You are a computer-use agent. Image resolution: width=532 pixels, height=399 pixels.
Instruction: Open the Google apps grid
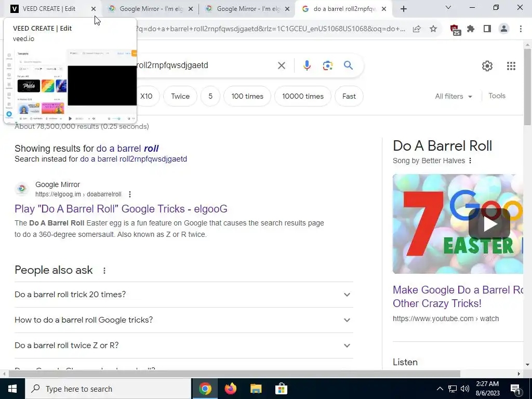point(511,66)
